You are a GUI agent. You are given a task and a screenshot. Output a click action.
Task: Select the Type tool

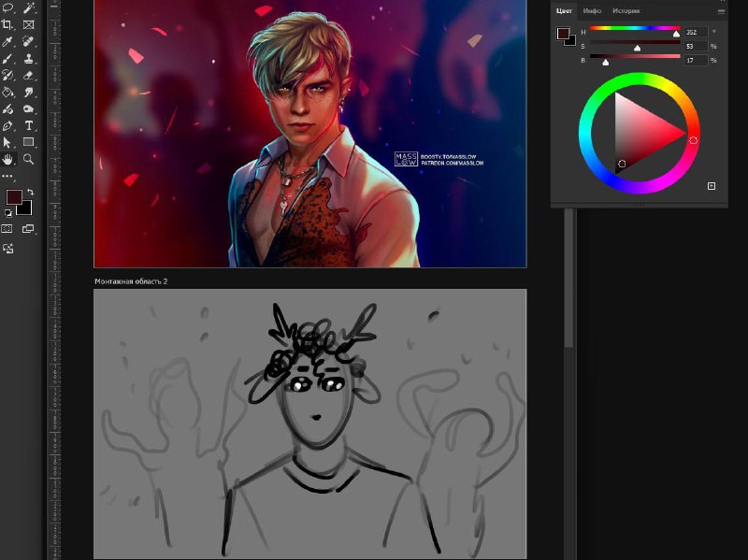tap(29, 125)
